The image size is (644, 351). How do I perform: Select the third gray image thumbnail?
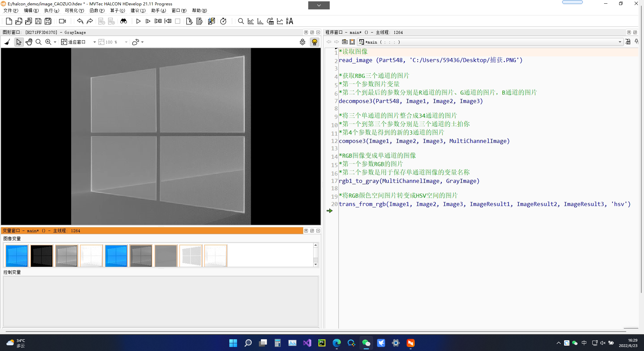click(x=66, y=256)
